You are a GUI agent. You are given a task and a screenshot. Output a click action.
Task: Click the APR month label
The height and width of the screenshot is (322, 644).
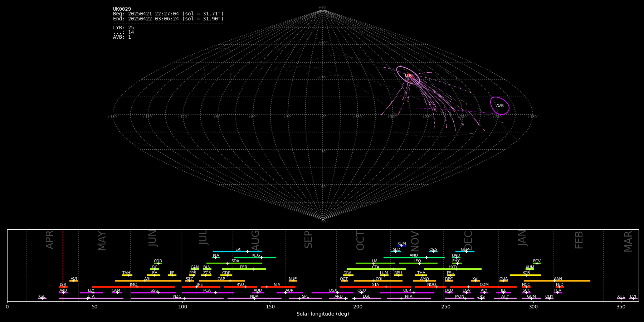coord(50,240)
